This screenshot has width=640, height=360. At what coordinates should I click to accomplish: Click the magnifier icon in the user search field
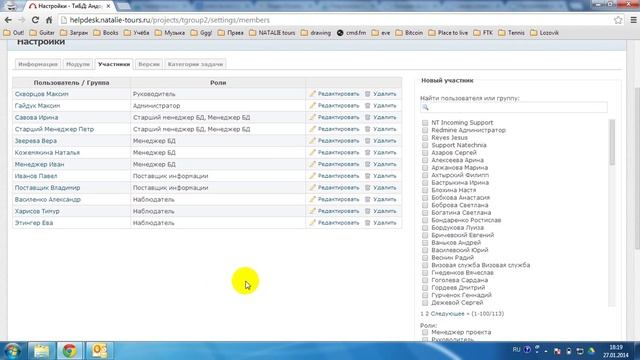pyautogui.click(x=425, y=107)
